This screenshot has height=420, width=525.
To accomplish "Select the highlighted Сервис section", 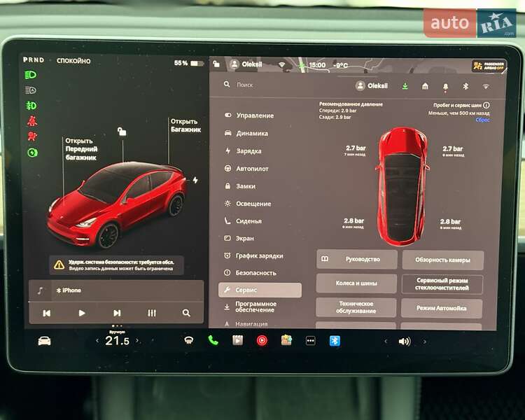I will 260,290.
